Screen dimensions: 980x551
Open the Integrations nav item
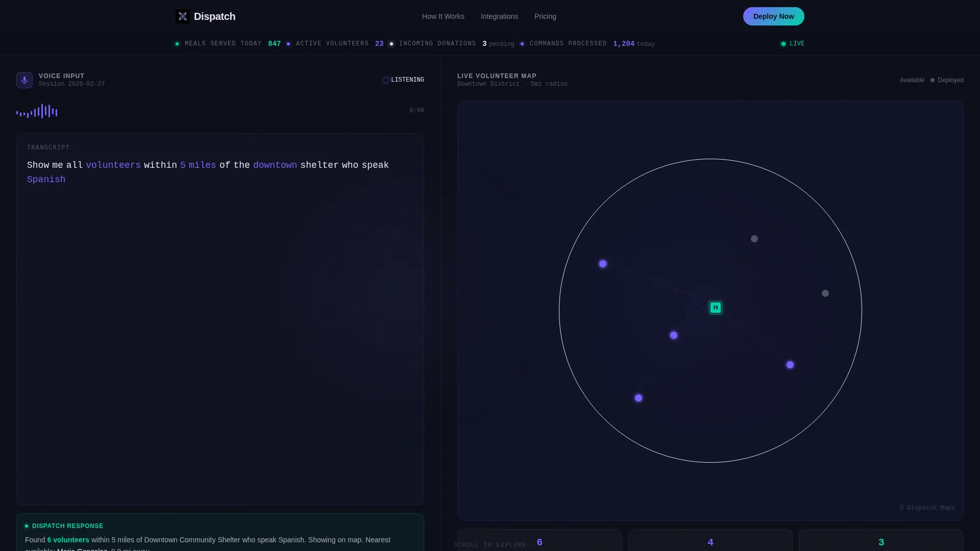point(499,16)
